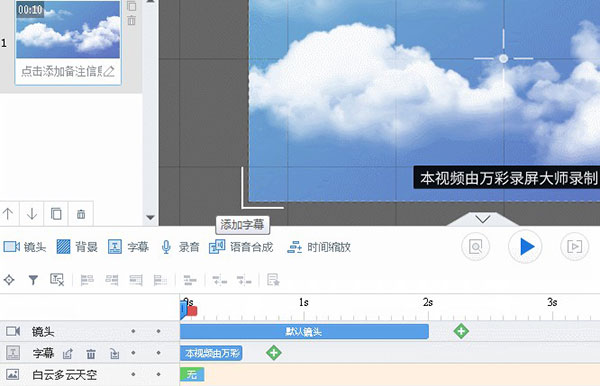Edit the scene note with pencil icon
600x386 pixels.
tap(109, 71)
